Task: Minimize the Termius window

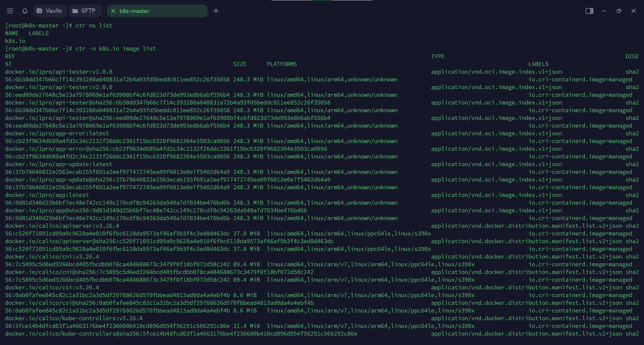Action: pyautogui.click(x=604, y=11)
